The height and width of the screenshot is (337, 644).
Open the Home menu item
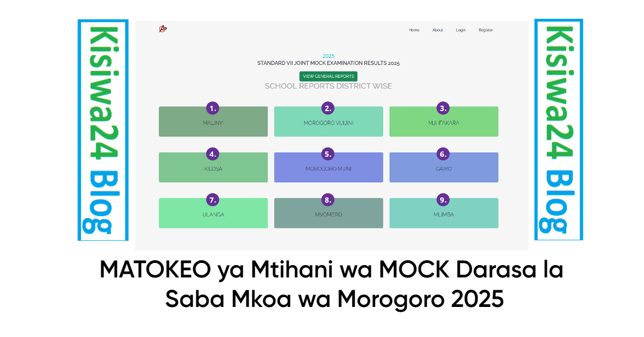[x=414, y=30]
